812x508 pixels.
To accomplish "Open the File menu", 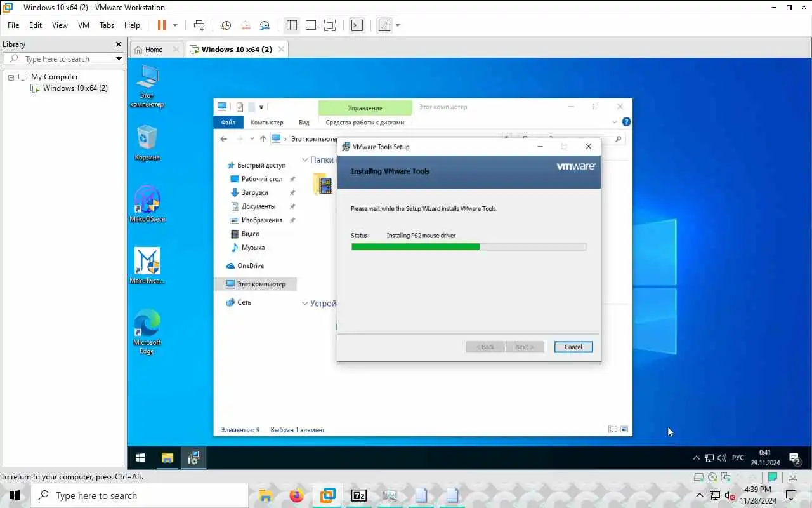I will coord(13,25).
